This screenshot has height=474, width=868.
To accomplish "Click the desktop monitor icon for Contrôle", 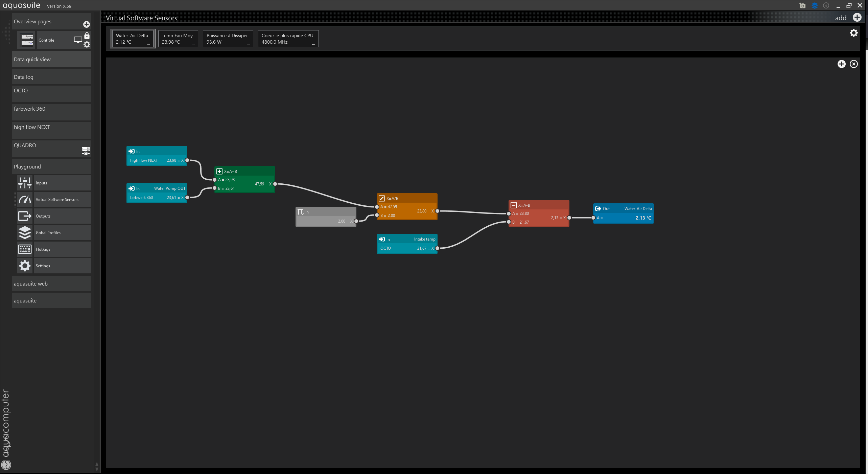I will click(78, 40).
